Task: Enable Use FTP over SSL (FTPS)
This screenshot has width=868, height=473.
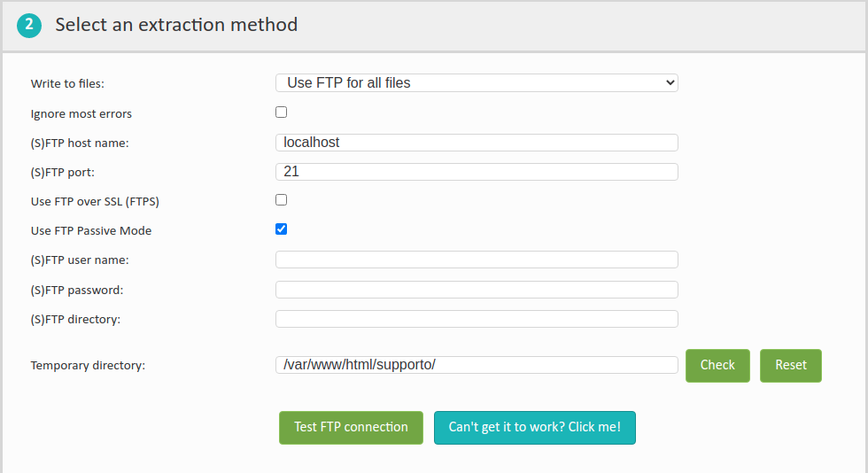Action: pos(282,200)
